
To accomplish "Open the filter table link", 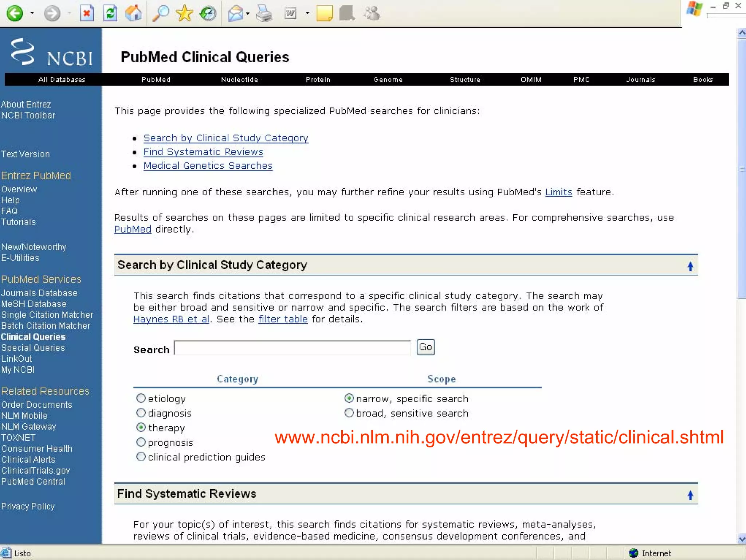I will tap(283, 319).
